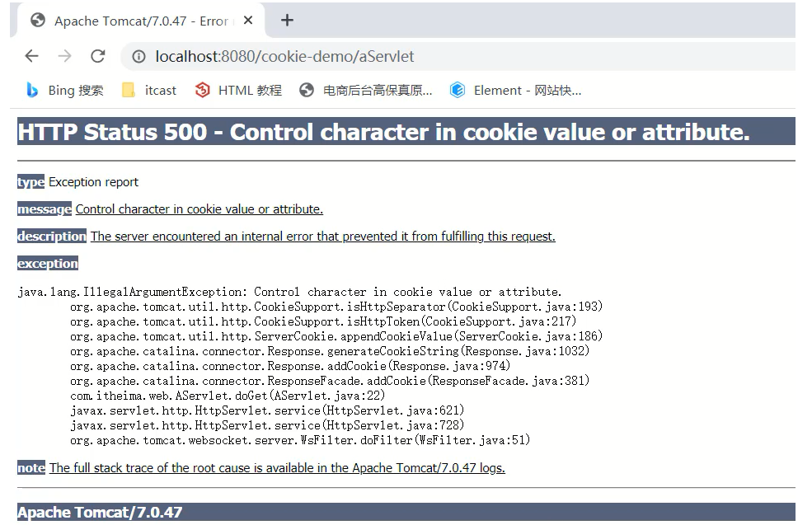Click the Bing bookmark logo icon
Screen dimensions: 812x525
32,90
